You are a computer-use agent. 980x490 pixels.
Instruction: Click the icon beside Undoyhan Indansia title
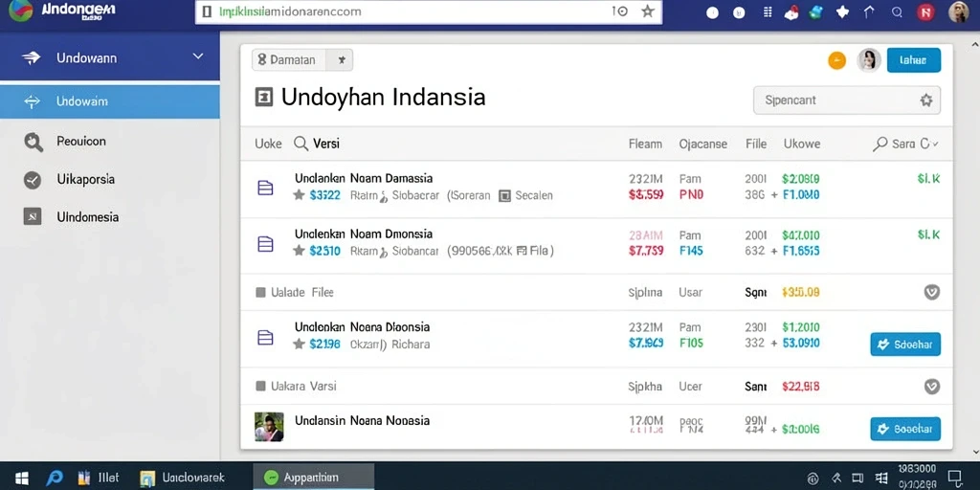click(264, 98)
